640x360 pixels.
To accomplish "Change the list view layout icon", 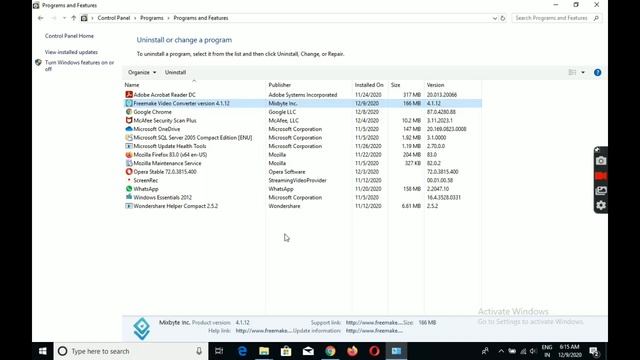I will [572, 72].
